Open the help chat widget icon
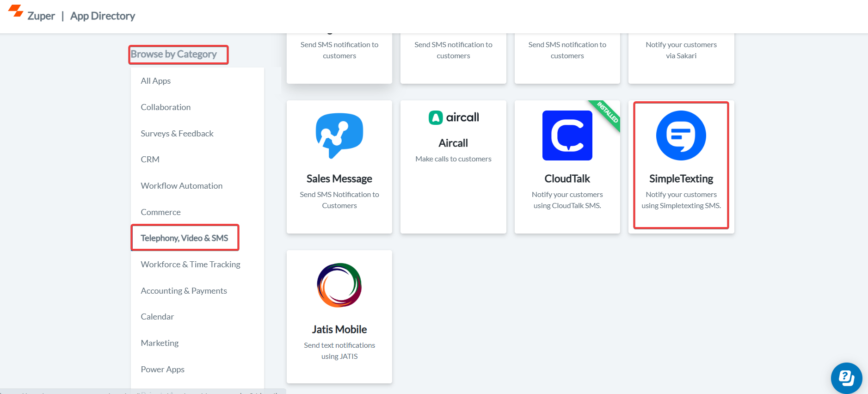This screenshot has height=394, width=868. [846, 378]
